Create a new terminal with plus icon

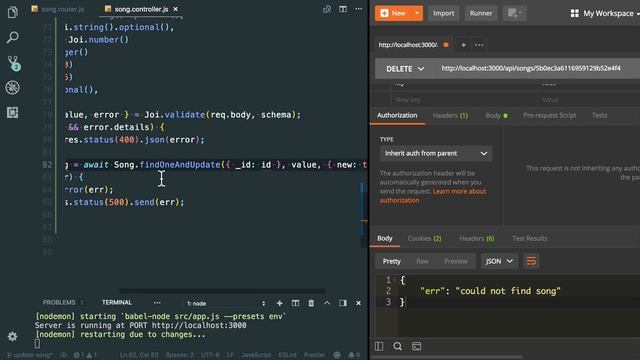click(280, 303)
